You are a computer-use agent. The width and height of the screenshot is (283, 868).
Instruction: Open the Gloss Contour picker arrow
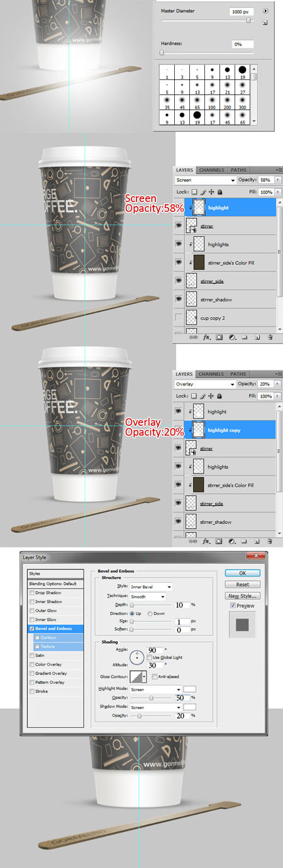click(145, 676)
